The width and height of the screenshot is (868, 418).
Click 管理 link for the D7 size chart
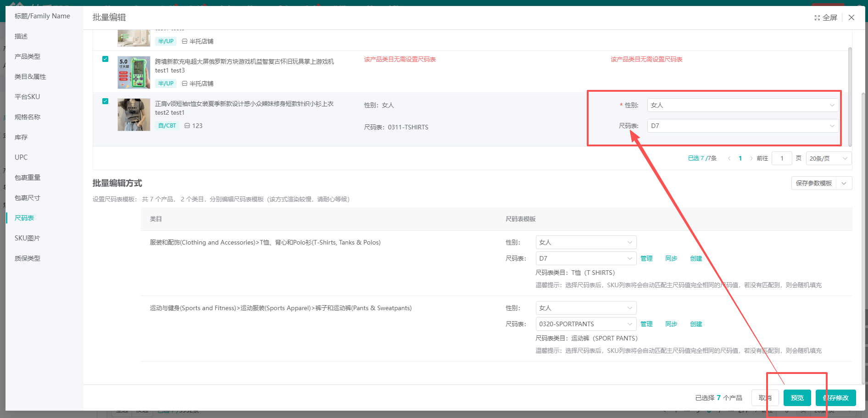[x=646, y=258]
